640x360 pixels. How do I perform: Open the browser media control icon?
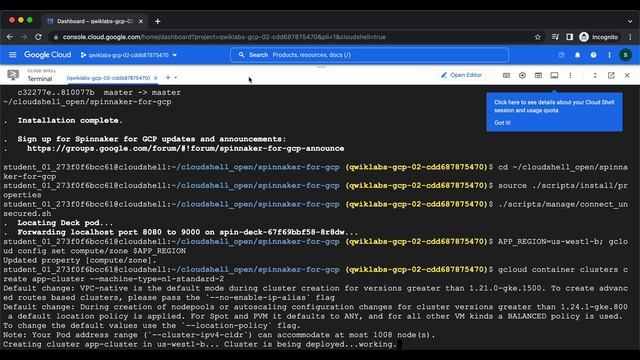[x=555, y=37]
